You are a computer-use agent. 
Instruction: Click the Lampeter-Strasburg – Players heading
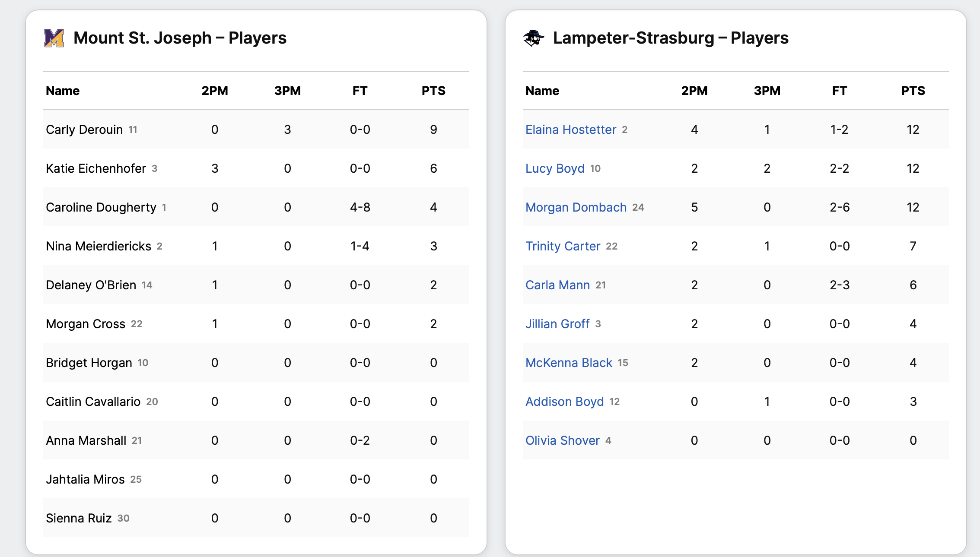point(670,38)
